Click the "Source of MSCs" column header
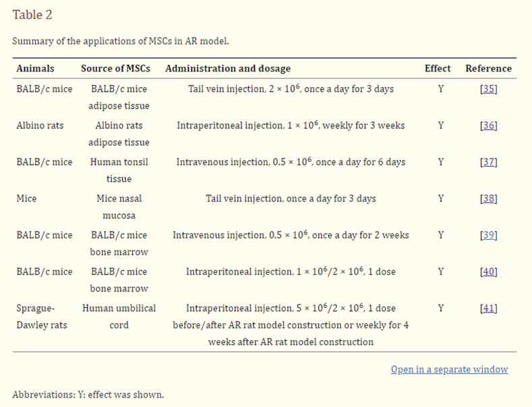This screenshot has width=532, height=407. coord(115,68)
